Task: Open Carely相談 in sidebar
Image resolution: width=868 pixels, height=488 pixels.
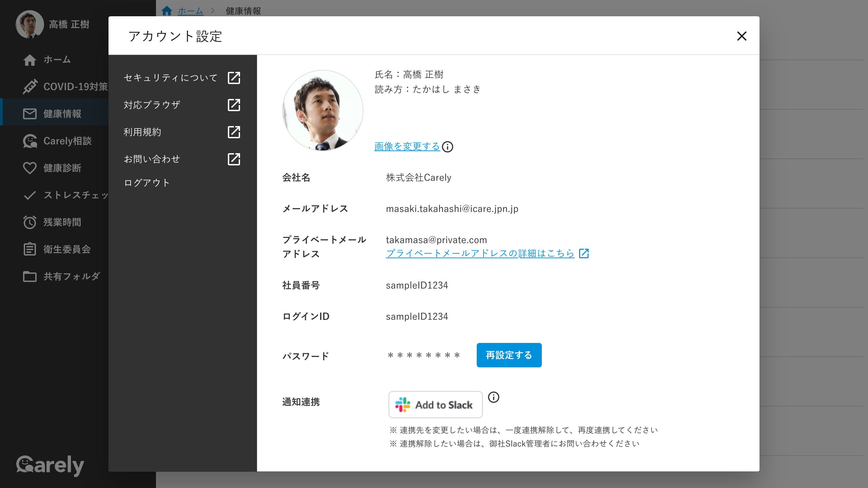Action: click(67, 141)
